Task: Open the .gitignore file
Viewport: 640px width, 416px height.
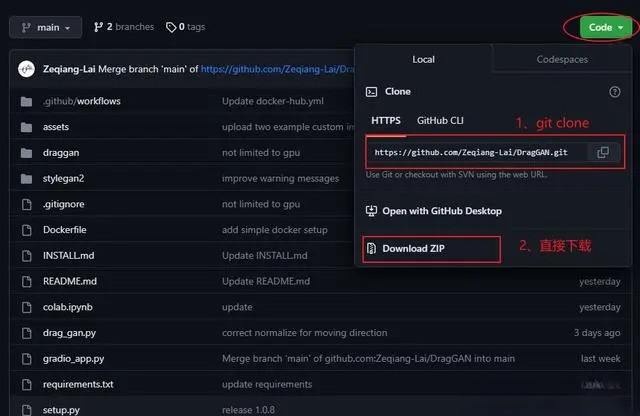Action: 64,204
